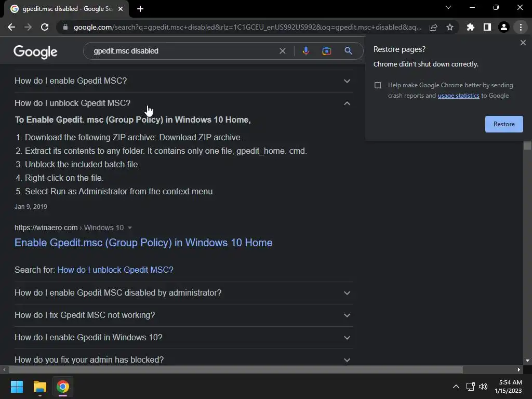
Task: Click Chrome icon in taskbar
Action: pyautogui.click(x=63, y=387)
